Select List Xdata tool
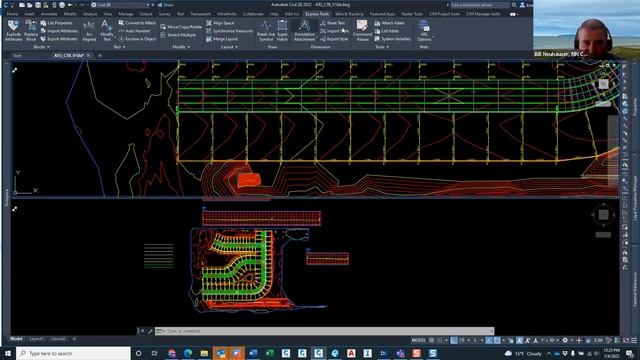This screenshot has width=640, height=360. tap(387, 31)
